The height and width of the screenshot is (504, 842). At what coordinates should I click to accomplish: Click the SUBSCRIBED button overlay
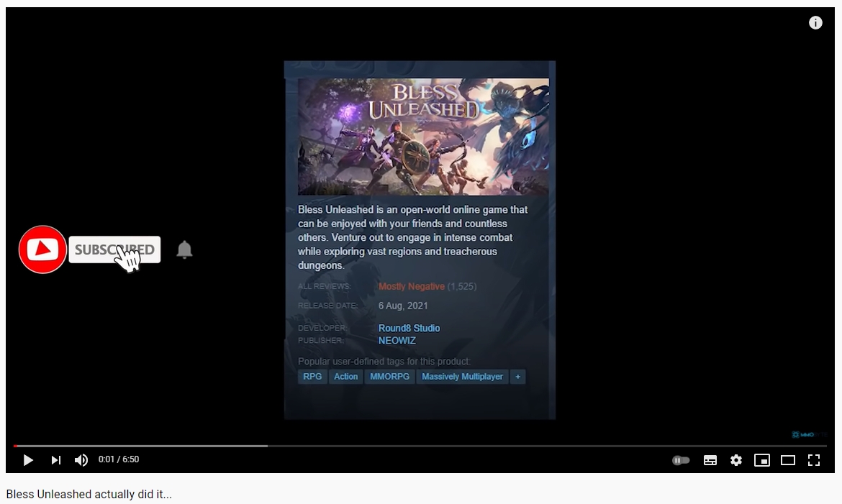click(114, 249)
